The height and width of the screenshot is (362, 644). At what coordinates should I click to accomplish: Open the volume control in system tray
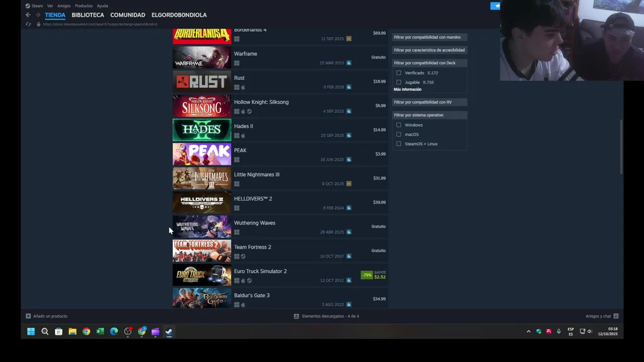[590, 331]
